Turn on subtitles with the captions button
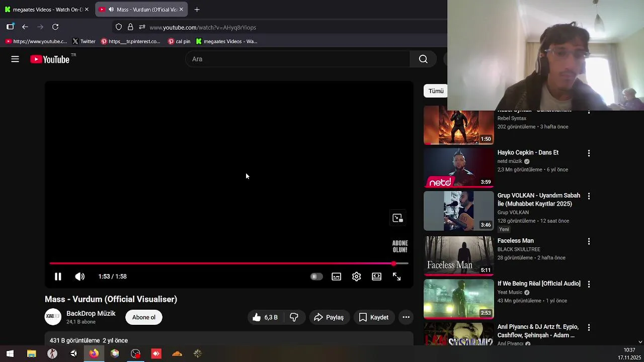This screenshot has height=362, width=644. pos(336,277)
